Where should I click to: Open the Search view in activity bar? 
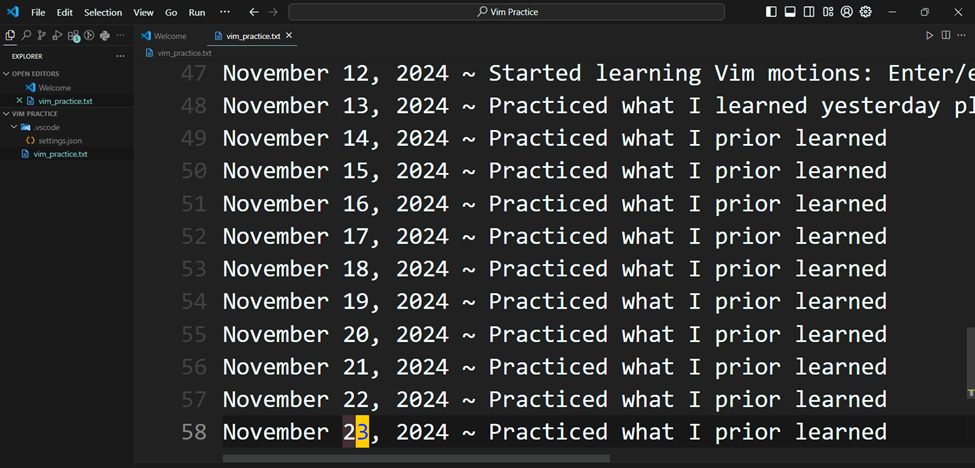click(26, 35)
